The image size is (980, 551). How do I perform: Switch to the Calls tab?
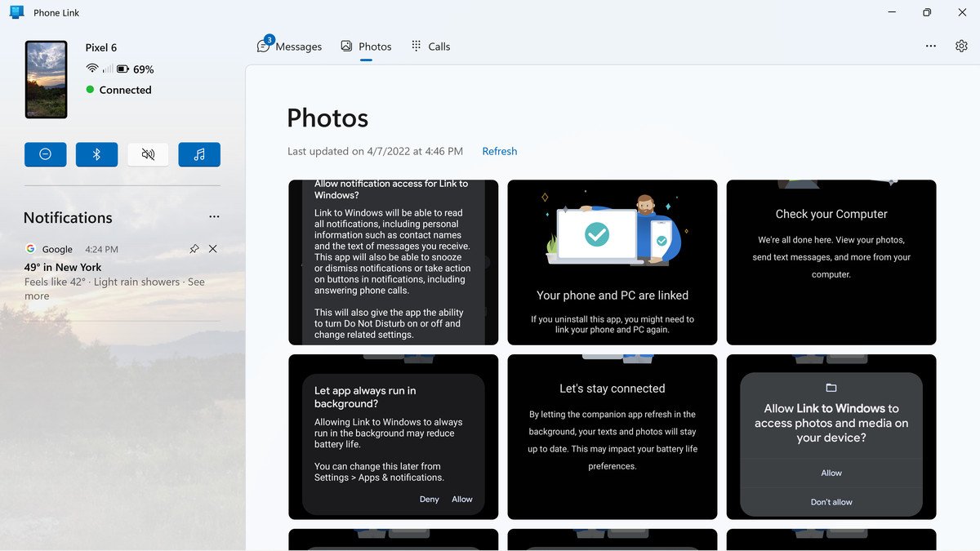(x=439, y=46)
